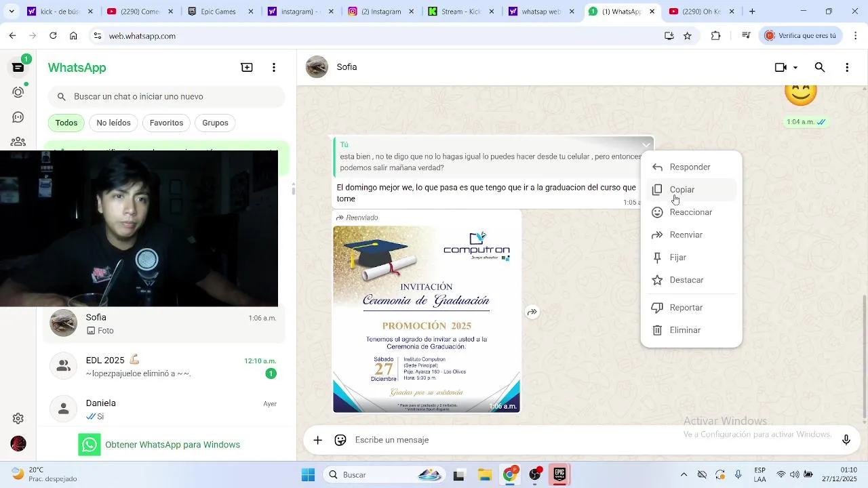868x488 pixels.
Task: Open the browser home page
Action: (73, 36)
